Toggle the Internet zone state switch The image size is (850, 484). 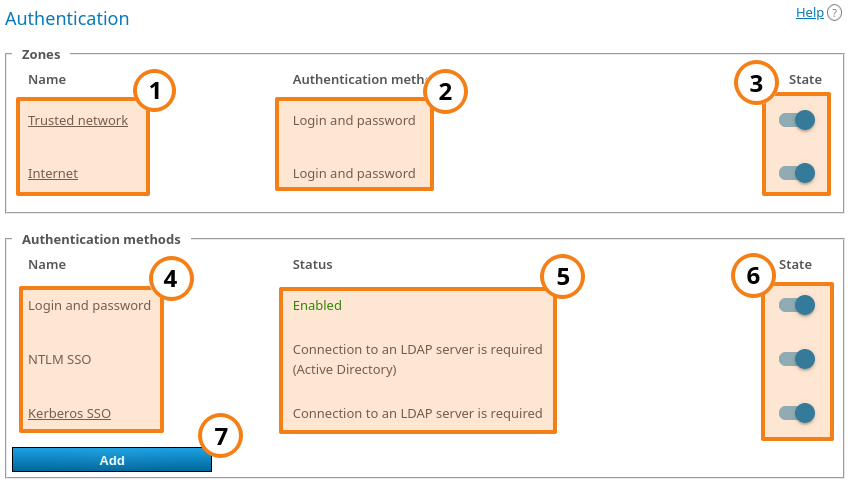pos(797,173)
